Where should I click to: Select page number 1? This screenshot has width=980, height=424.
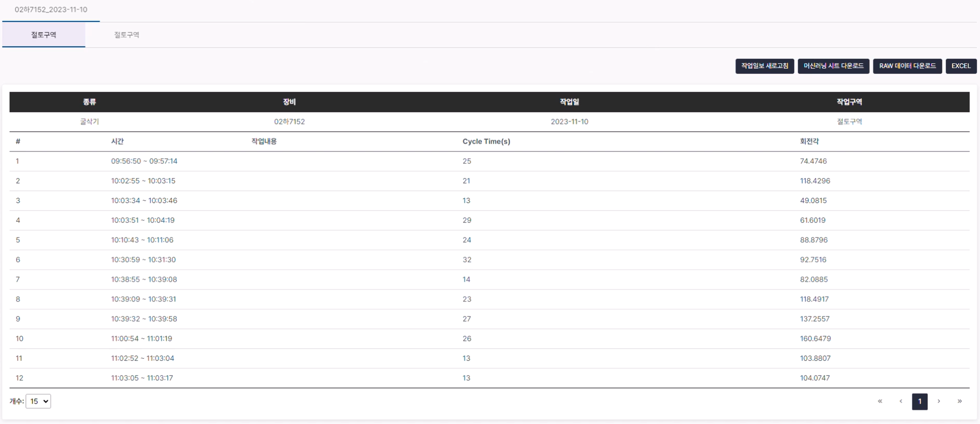click(919, 401)
